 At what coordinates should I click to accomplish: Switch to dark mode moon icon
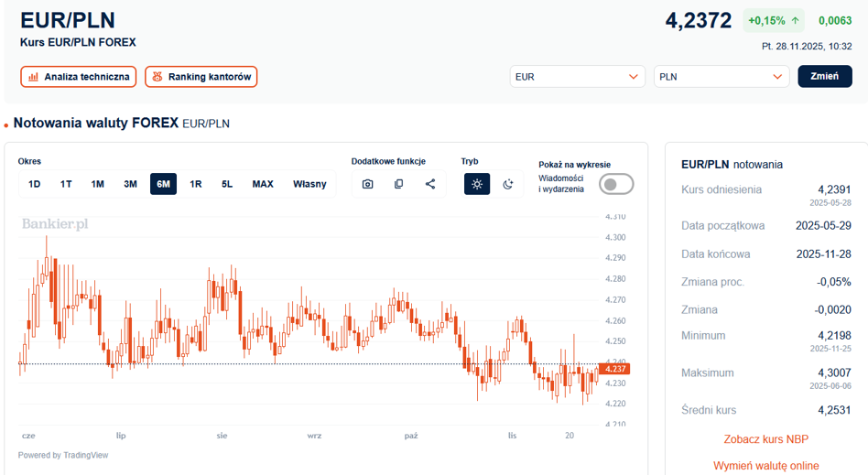pos(508,184)
